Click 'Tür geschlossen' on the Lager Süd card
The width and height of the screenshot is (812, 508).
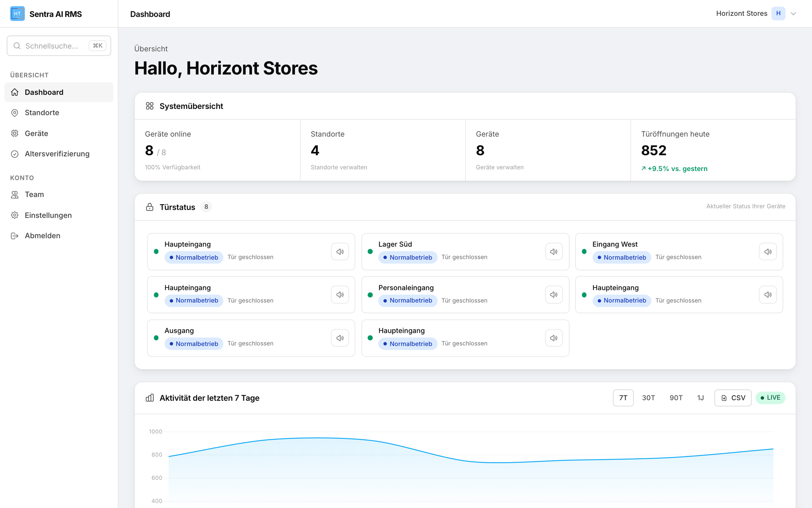tap(464, 257)
